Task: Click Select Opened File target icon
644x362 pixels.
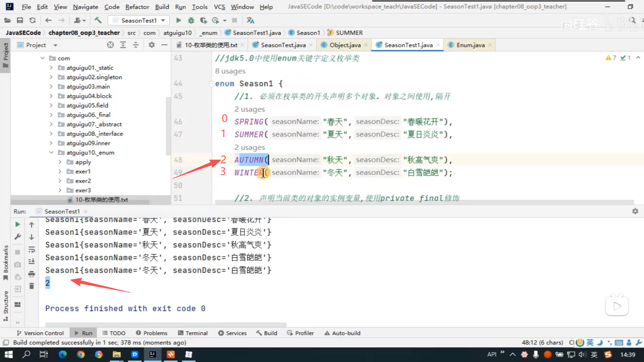Action: pyautogui.click(x=110, y=45)
